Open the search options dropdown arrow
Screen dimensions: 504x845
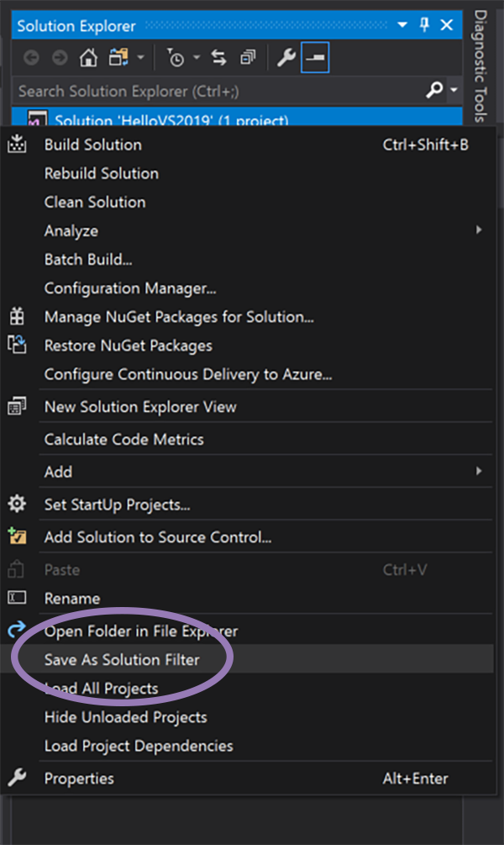tap(453, 90)
